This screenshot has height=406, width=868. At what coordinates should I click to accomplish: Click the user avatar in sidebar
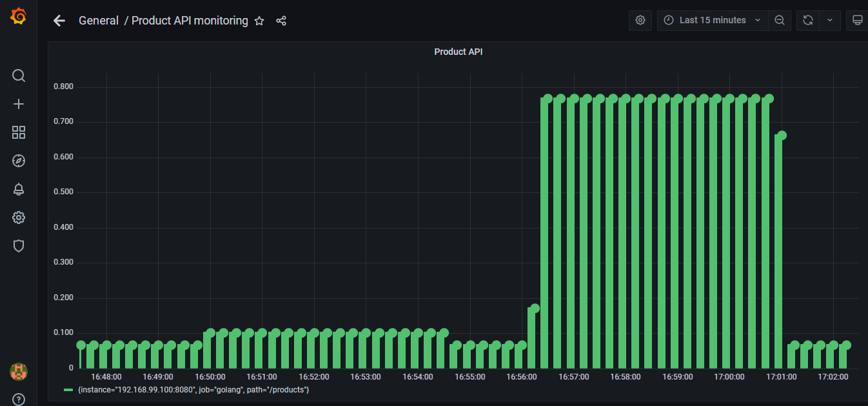(19, 371)
